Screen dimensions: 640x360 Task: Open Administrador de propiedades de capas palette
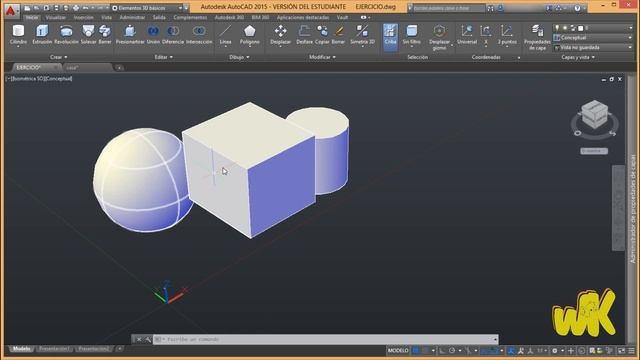(633, 208)
